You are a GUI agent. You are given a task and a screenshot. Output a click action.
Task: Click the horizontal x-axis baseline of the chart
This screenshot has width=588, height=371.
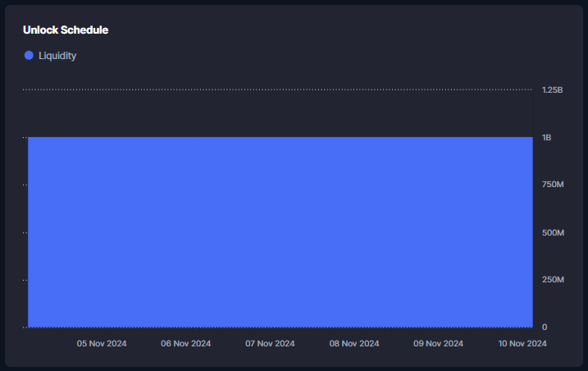point(279,327)
